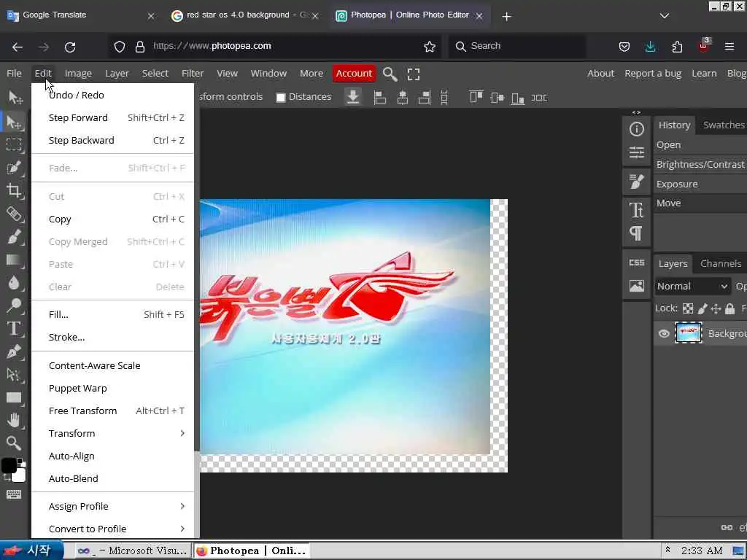Open the Firefox hamburger menu

pos(729,46)
